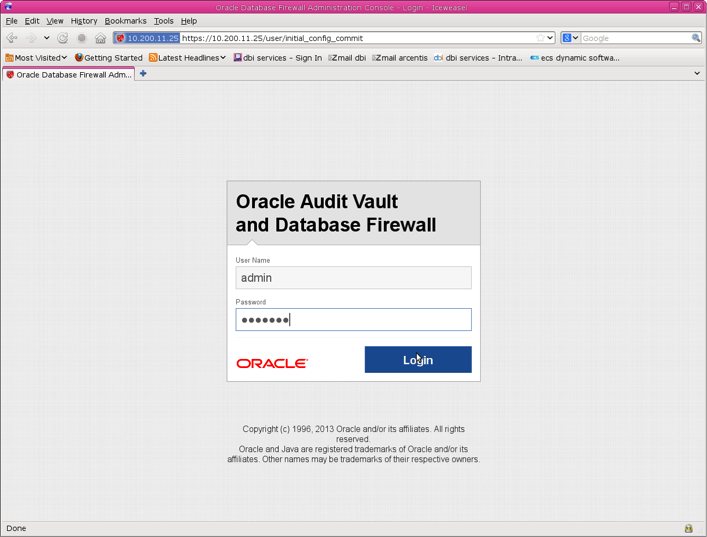
Task: Select the Oracle Database Firewall tab
Action: (x=68, y=74)
